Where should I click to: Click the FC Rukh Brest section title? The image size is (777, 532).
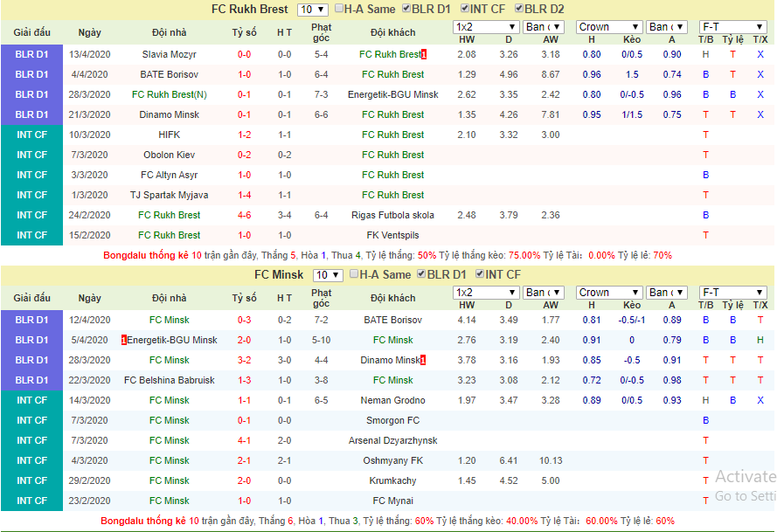(249, 10)
